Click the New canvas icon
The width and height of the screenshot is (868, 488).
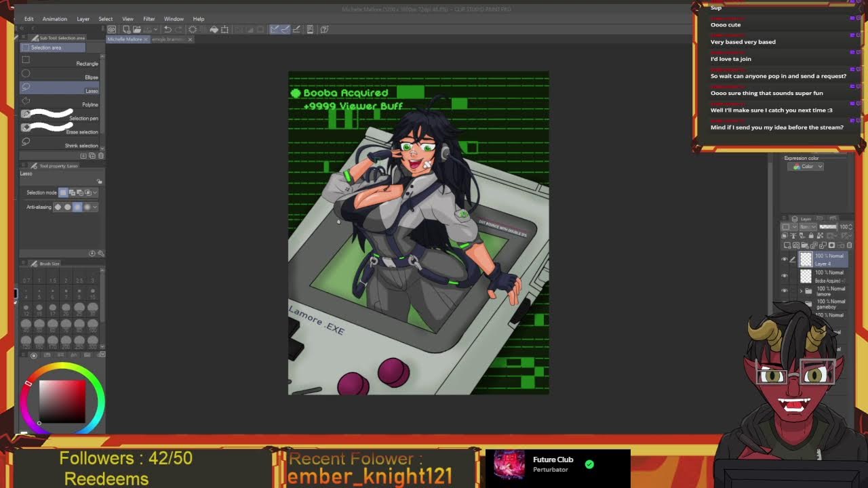coord(126,29)
